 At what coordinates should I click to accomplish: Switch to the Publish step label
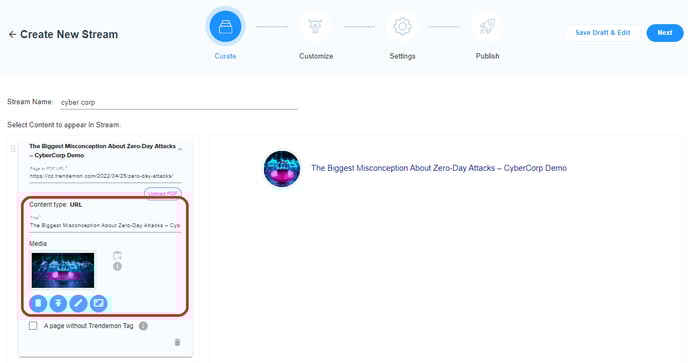(487, 56)
